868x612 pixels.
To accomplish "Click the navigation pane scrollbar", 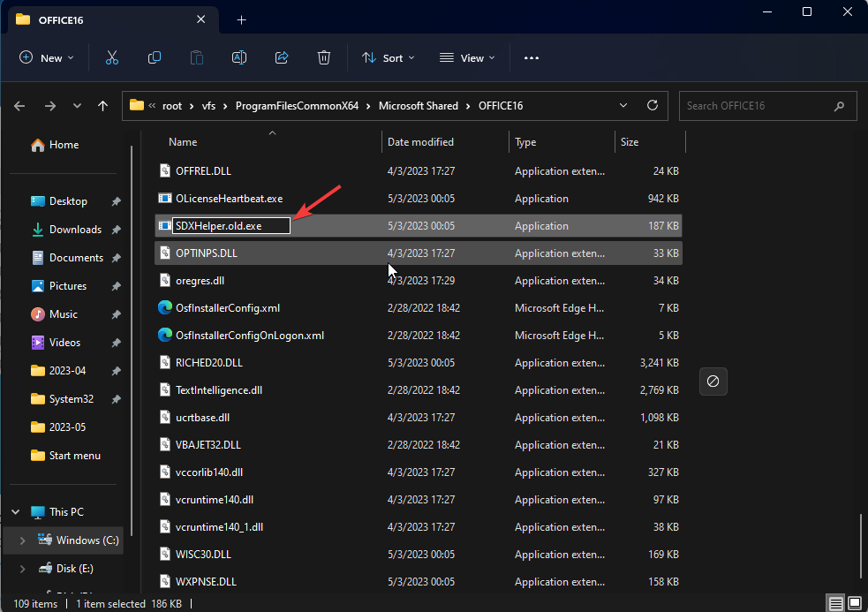I will point(132,341).
